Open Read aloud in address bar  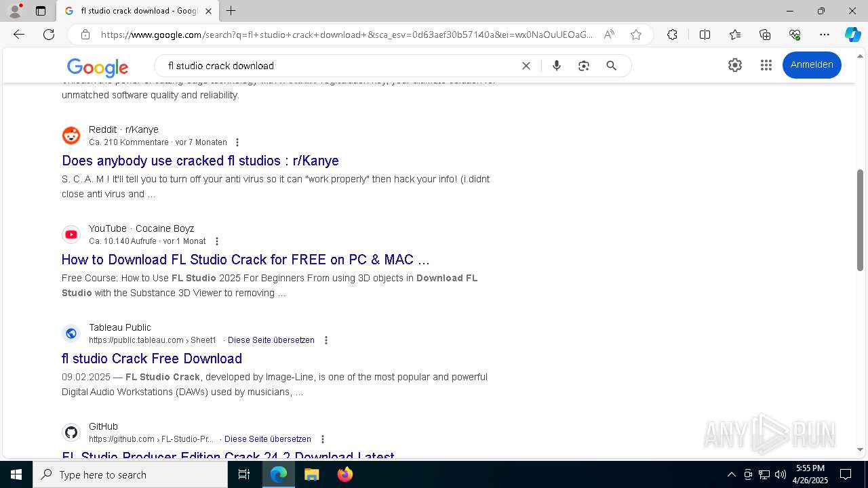point(609,35)
